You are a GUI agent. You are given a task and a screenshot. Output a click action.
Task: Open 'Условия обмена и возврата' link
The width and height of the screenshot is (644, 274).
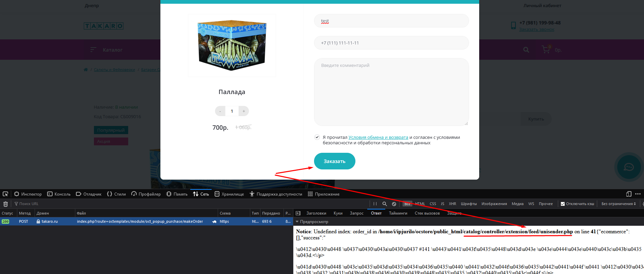point(378,138)
